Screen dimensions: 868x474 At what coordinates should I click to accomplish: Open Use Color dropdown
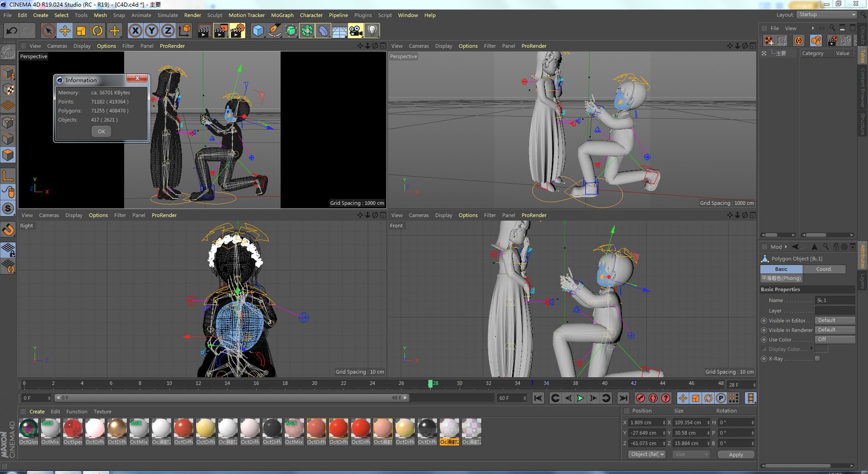pyautogui.click(x=835, y=339)
